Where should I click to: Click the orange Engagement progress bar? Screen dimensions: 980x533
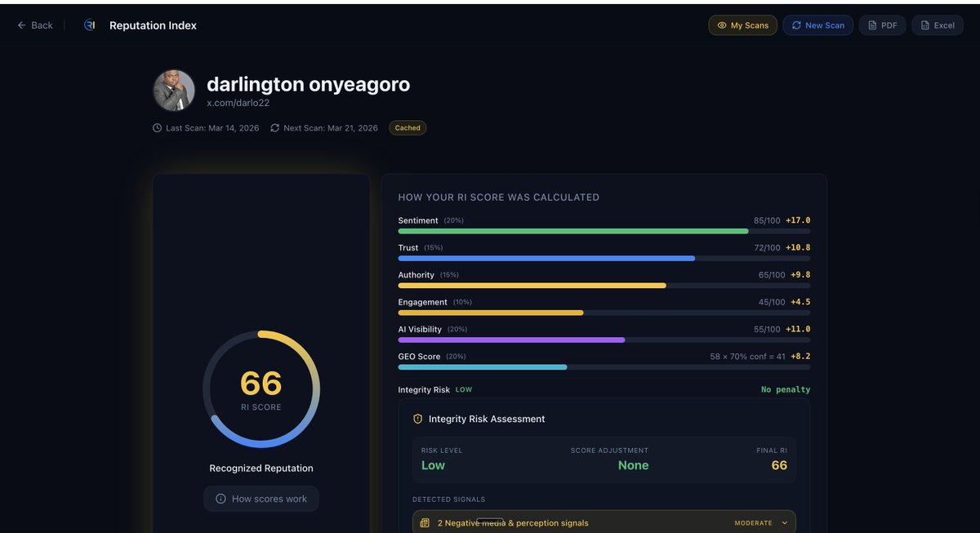coord(491,313)
